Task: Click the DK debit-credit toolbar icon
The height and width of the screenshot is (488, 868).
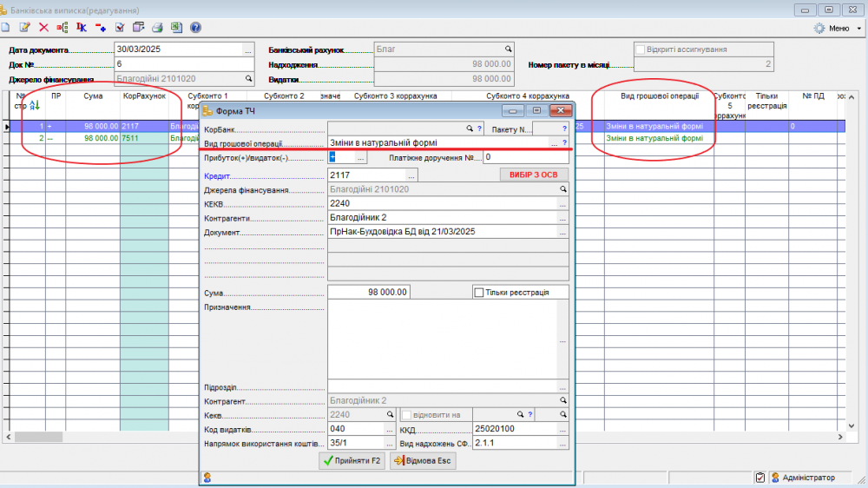Action: click(82, 28)
